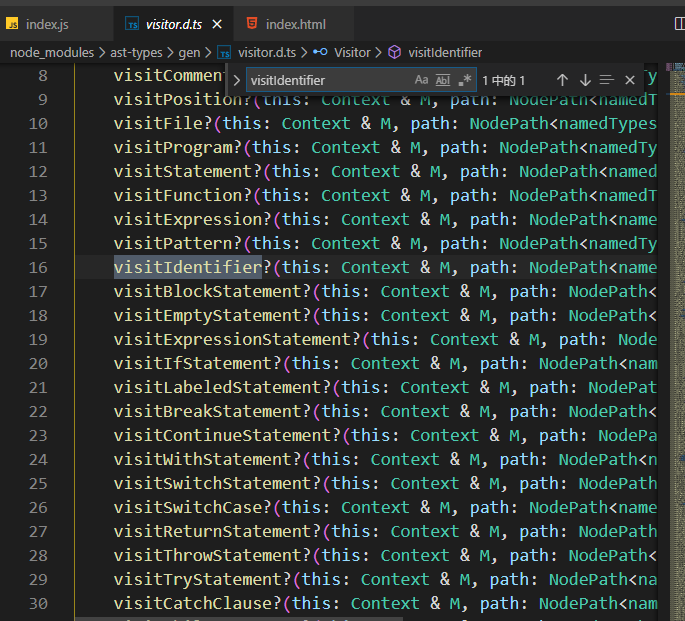Open visitIdentifier symbol breadcrumb
The image size is (685, 621).
click(445, 53)
